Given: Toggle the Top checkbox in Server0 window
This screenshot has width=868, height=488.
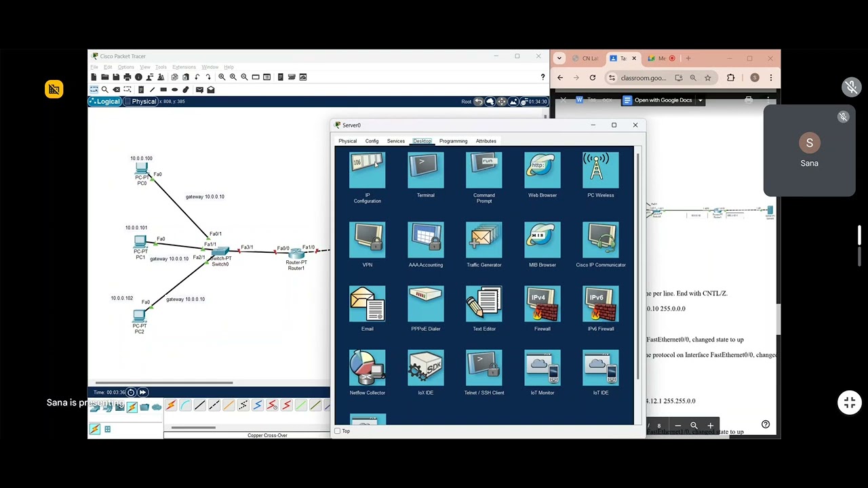Looking at the screenshot, I should pyautogui.click(x=338, y=431).
